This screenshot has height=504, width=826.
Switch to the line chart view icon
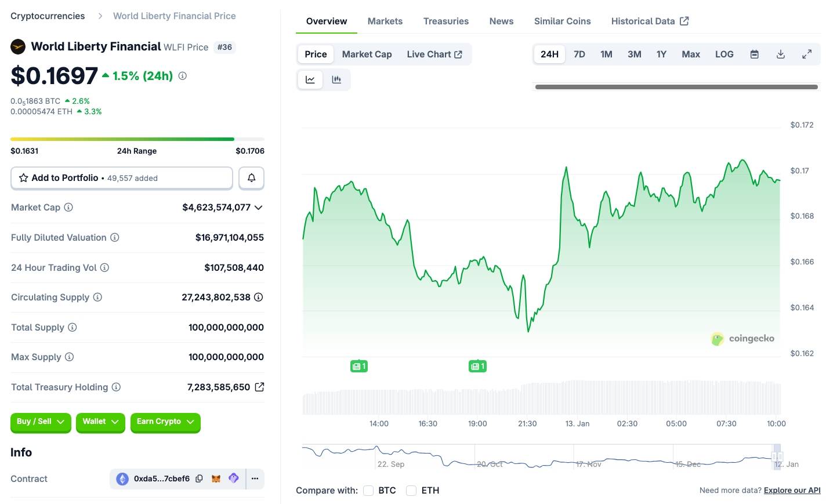[x=310, y=79]
